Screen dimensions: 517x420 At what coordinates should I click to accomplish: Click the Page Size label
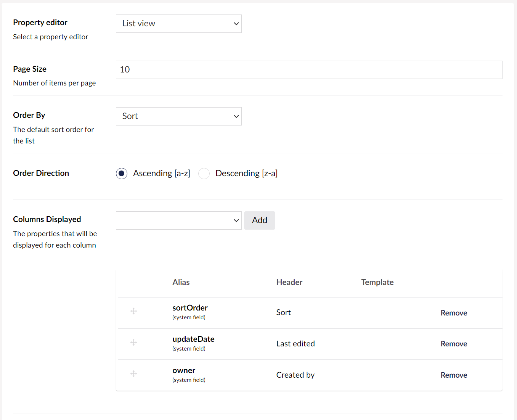pyautogui.click(x=30, y=69)
